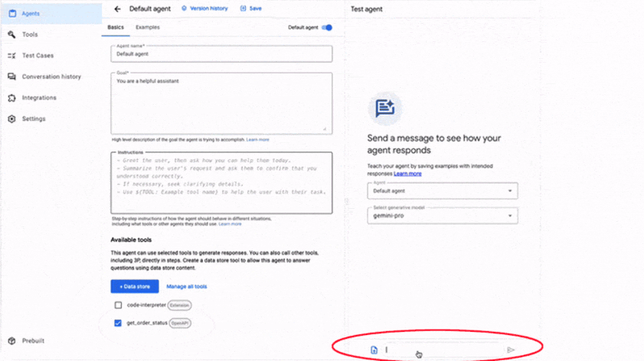Toggle the Default agent switch
The height and width of the screenshot is (361, 644).
click(327, 28)
